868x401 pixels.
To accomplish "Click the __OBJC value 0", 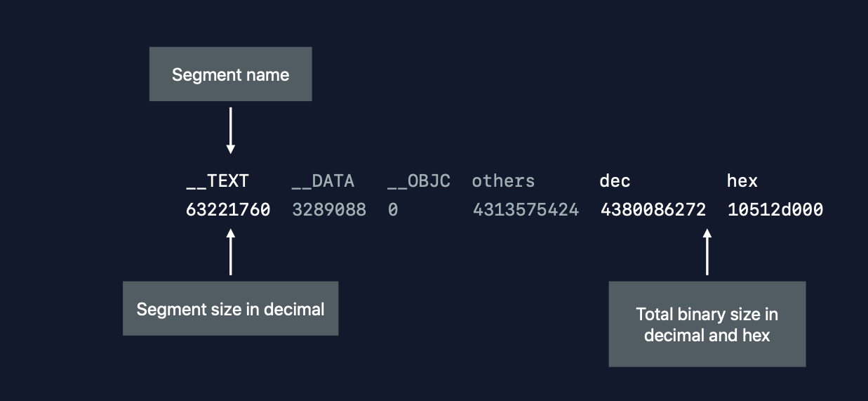I will coord(393,209).
